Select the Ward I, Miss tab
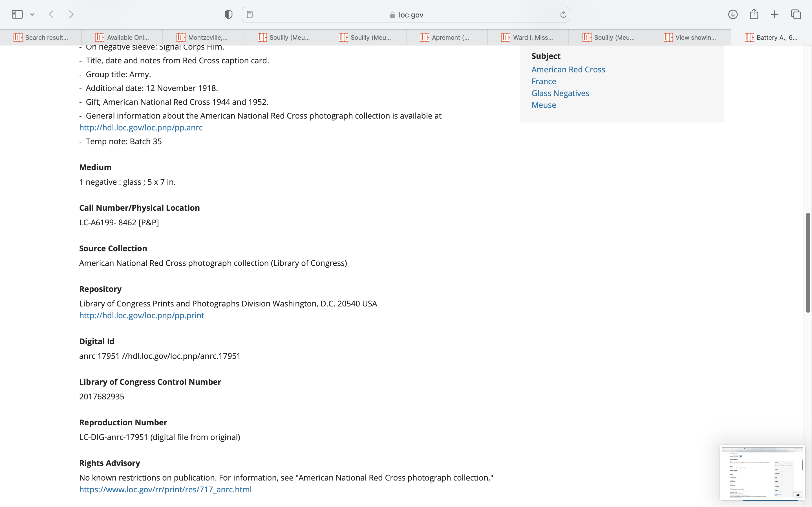 pos(528,37)
